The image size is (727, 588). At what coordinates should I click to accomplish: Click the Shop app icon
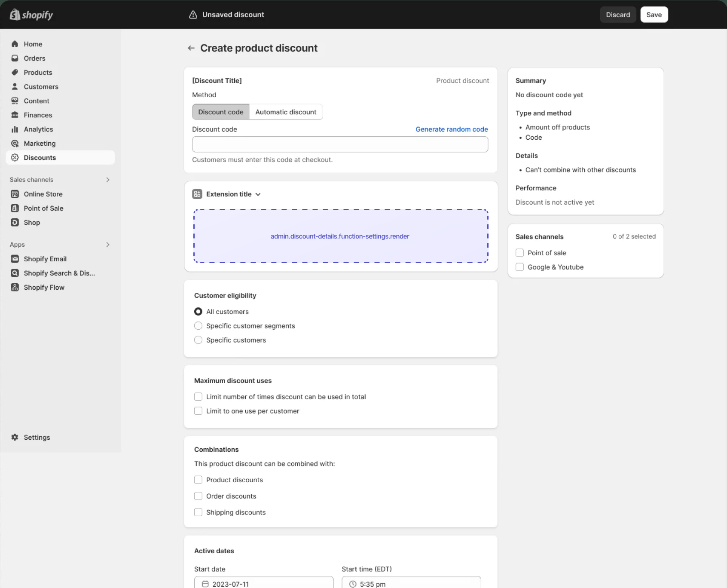(x=15, y=222)
